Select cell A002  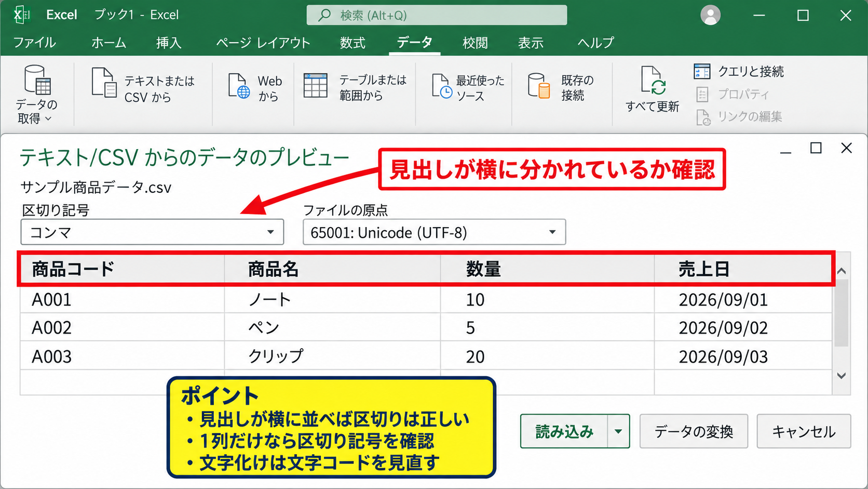click(x=122, y=327)
